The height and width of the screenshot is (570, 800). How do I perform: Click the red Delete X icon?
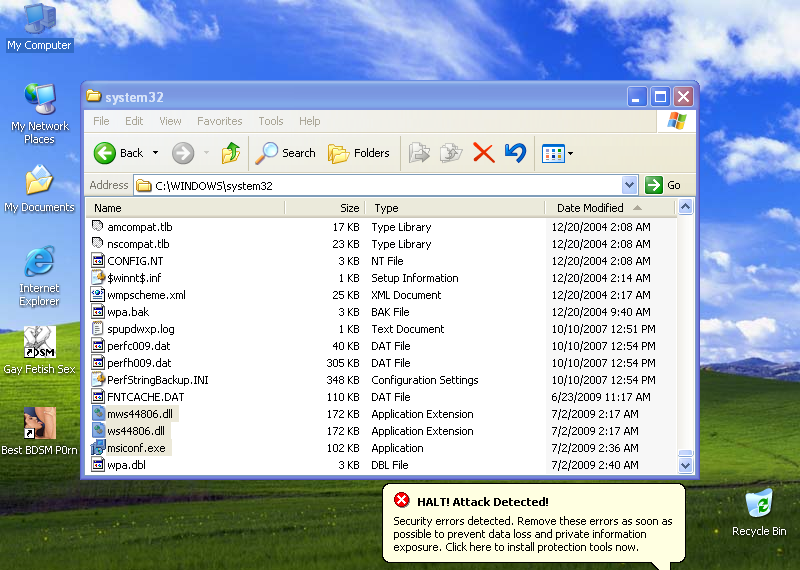point(484,153)
